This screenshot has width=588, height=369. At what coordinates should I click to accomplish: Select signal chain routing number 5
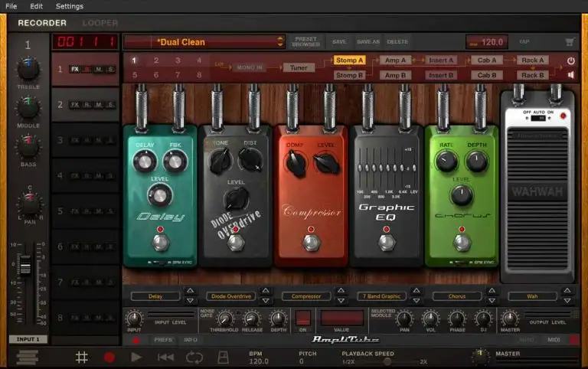(x=134, y=75)
